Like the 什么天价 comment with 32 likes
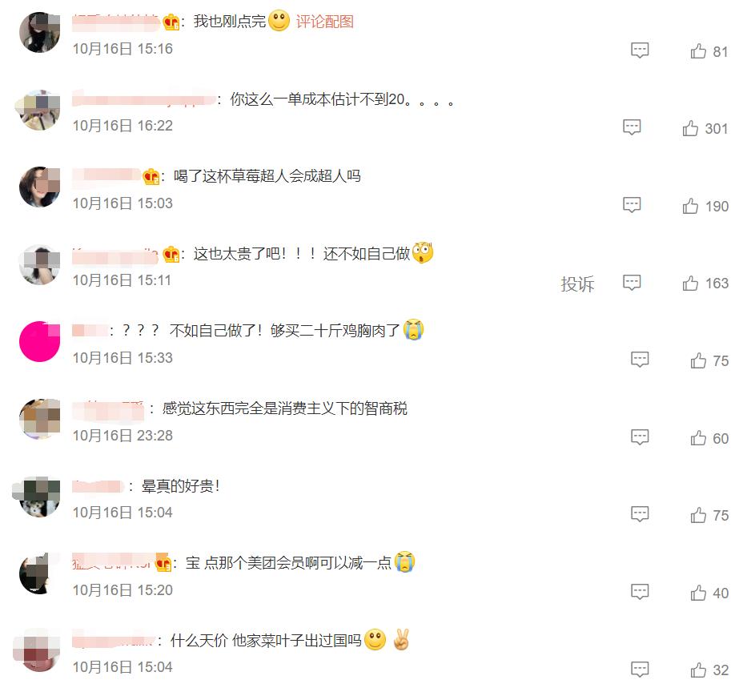The image size is (747, 700). pyautogui.click(x=698, y=670)
